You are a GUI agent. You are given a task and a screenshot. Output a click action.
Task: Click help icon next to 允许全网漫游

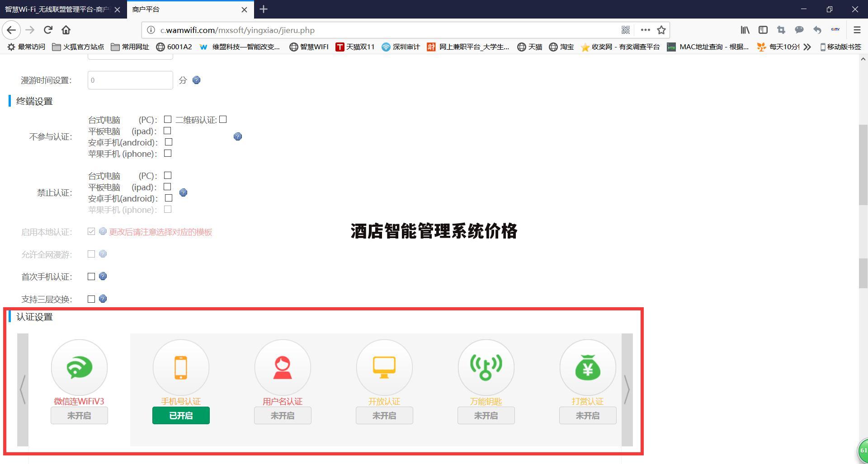click(x=103, y=254)
